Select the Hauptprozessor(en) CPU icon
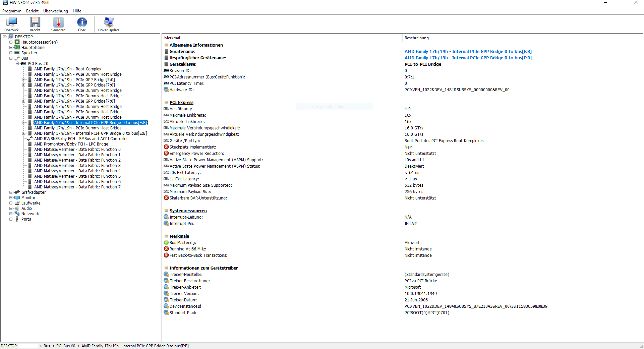Image resolution: width=644 pixels, height=349 pixels. pos(17,42)
